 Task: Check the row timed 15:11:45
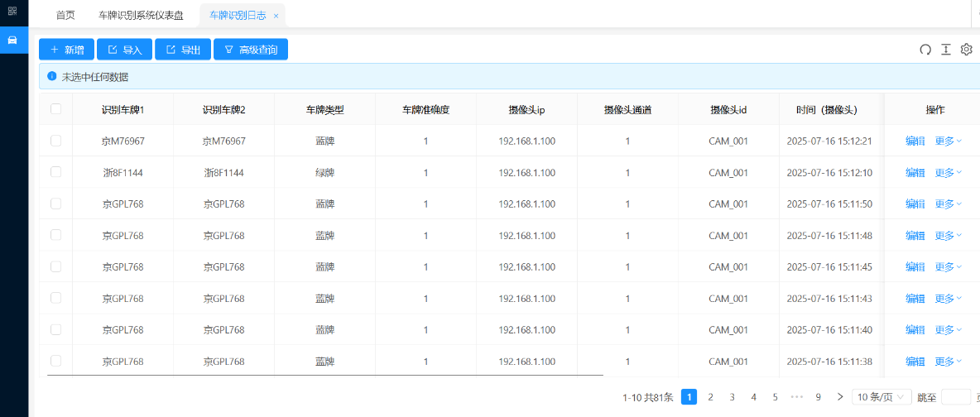[x=56, y=266]
